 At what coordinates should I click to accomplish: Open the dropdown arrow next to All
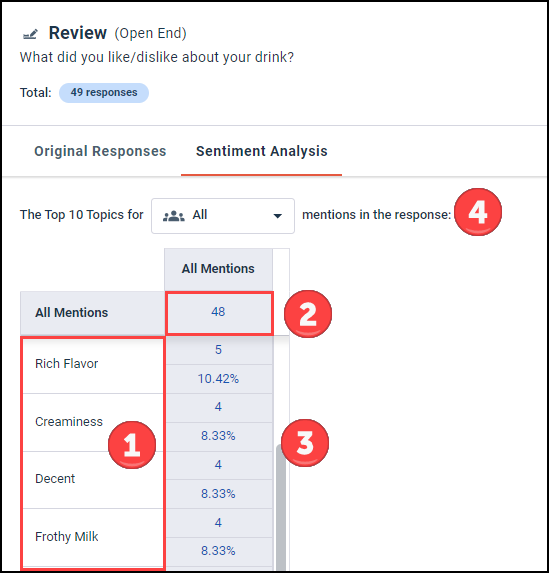pyautogui.click(x=278, y=216)
